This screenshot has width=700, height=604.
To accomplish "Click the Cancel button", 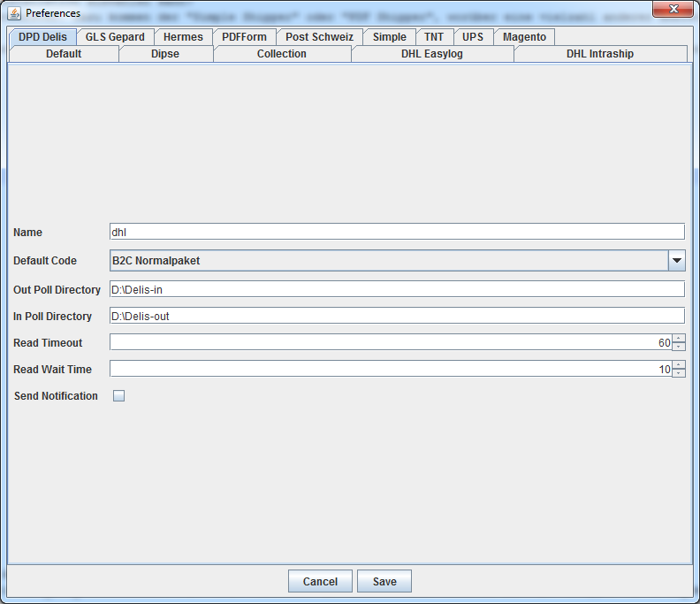I will tap(320, 581).
